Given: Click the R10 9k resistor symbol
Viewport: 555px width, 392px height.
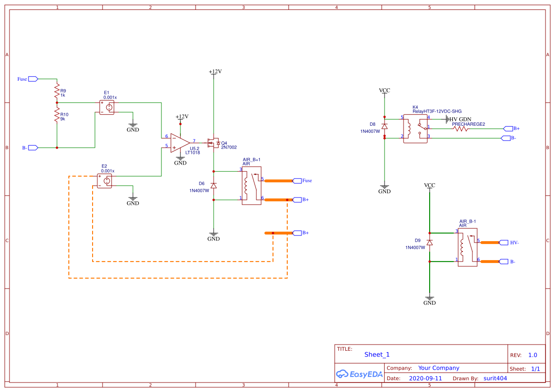Looking at the screenshot, I should click(57, 112).
